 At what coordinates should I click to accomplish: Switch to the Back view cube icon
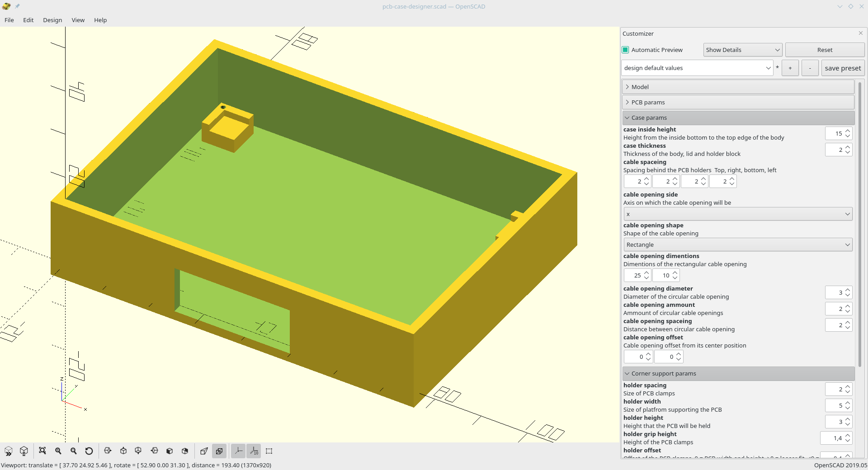[x=185, y=451]
